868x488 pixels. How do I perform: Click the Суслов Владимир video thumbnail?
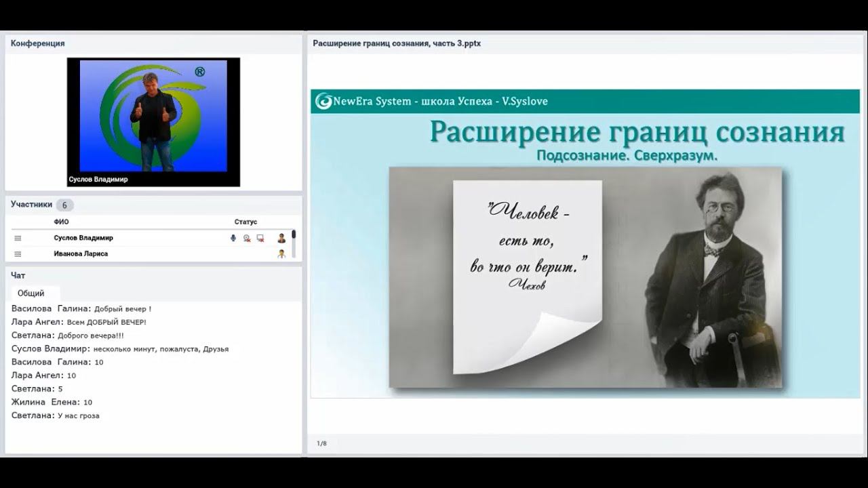[153, 122]
